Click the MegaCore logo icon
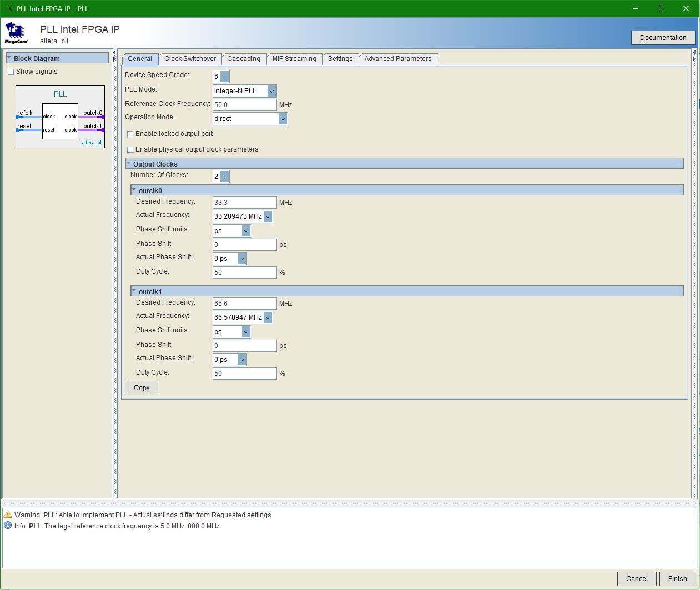The width and height of the screenshot is (700, 590). (x=16, y=33)
